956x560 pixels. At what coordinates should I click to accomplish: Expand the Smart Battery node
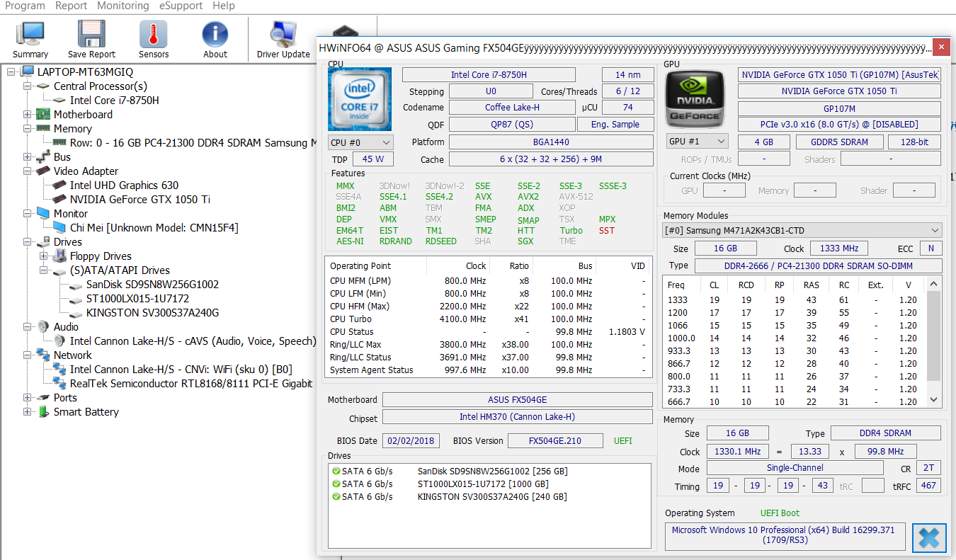(27, 411)
